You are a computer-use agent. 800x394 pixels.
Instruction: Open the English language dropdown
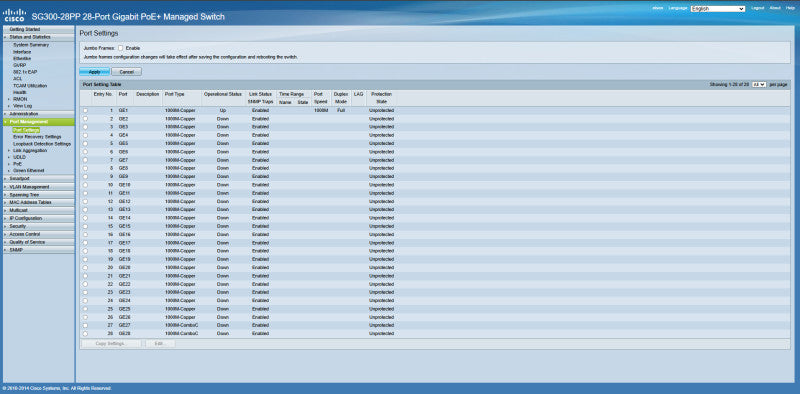click(x=718, y=9)
